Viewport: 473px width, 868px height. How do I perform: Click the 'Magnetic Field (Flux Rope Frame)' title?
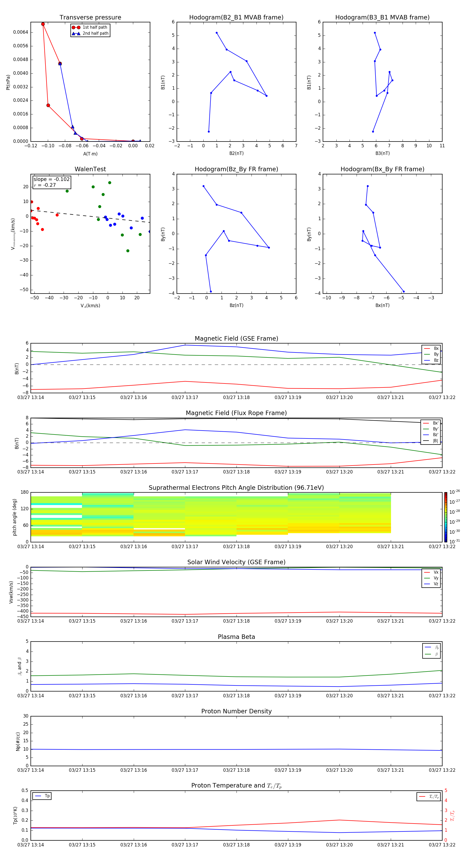pyautogui.click(x=236, y=413)
